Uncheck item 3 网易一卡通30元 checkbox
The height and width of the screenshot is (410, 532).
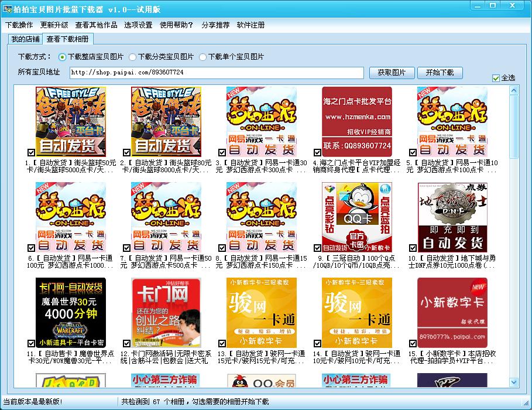click(222, 152)
